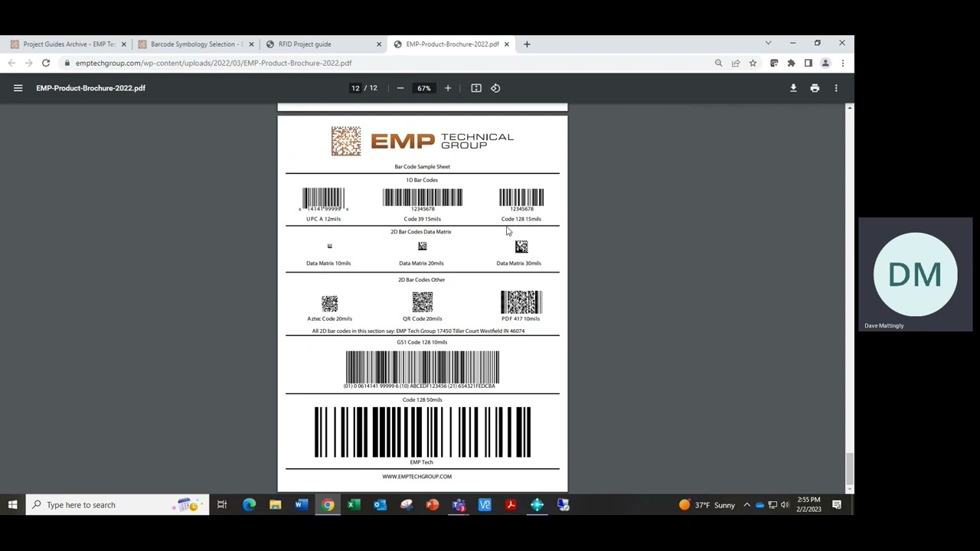Click the Aztec Code 20mils barcode image
The height and width of the screenshot is (551, 980).
pos(329,304)
